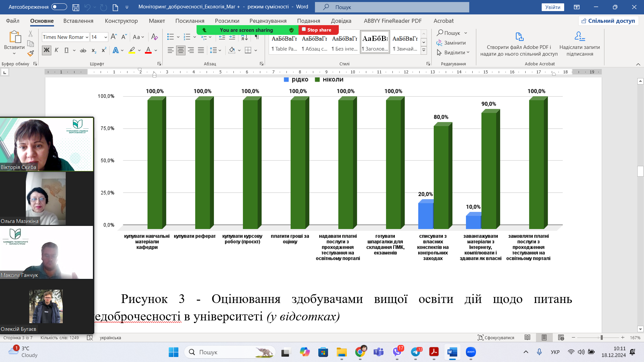This screenshot has width=644, height=362.
Task: Open the Рецензування ribbon tab
Action: click(x=268, y=21)
